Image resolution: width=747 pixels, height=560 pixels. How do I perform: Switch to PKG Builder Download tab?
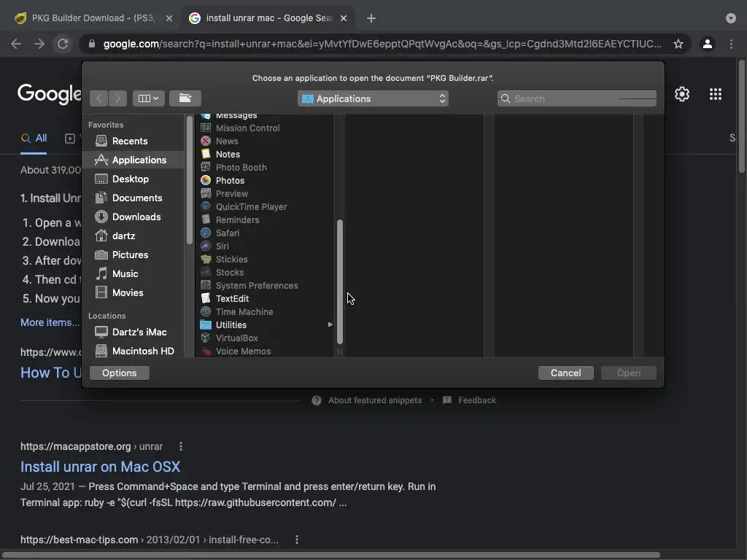93,18
